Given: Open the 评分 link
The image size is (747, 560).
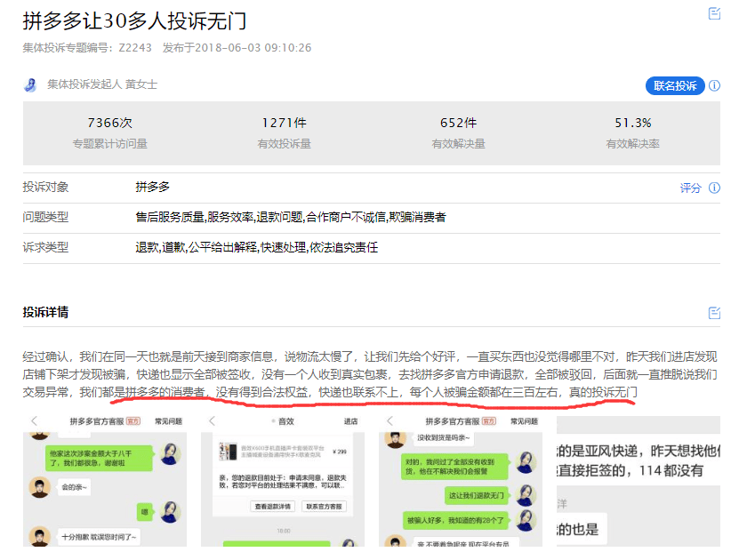Looking at the screenshot, I should pos(690,188).
